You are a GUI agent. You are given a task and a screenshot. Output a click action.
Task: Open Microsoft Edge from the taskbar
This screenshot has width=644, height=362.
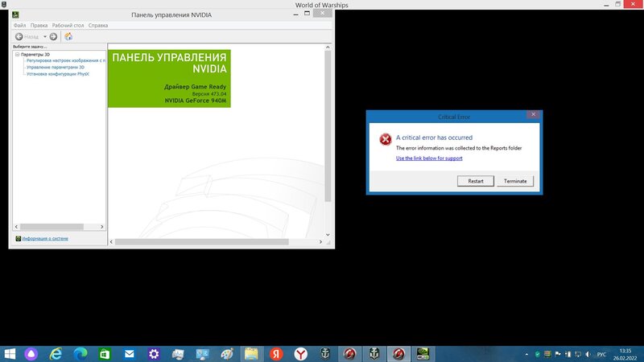pyautogui.click(x=80, y=354)
